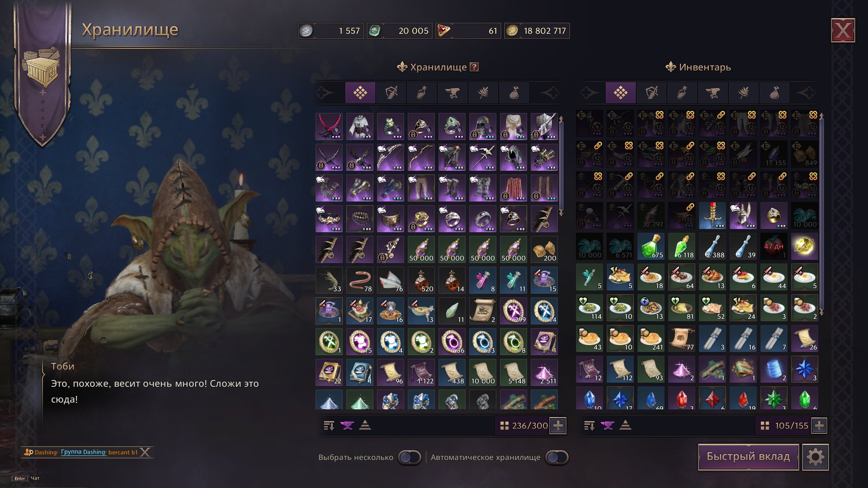Click the anvil filter icon under inventory
868x488 pixels.
(607, 426)
